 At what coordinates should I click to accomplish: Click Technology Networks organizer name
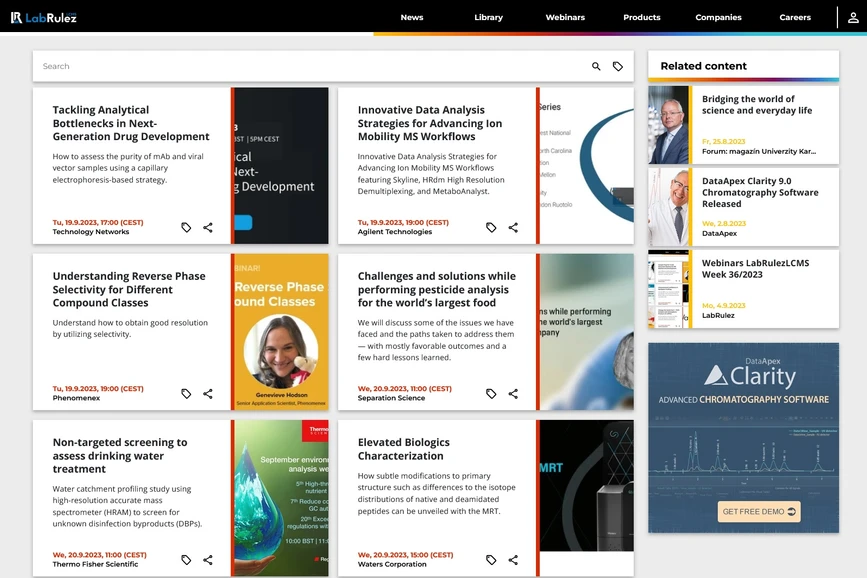(x=91, y=232)
